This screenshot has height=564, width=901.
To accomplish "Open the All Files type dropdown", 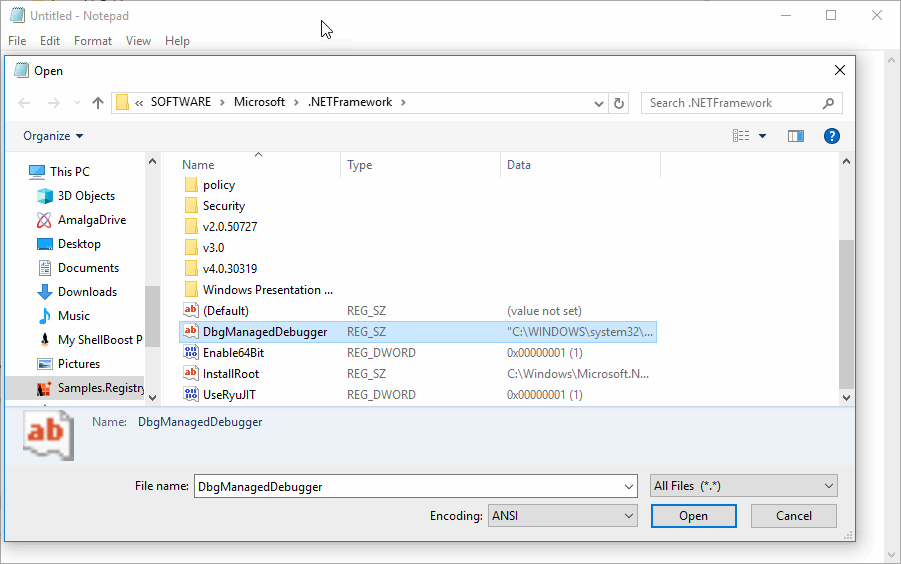I will click(744, 486).
